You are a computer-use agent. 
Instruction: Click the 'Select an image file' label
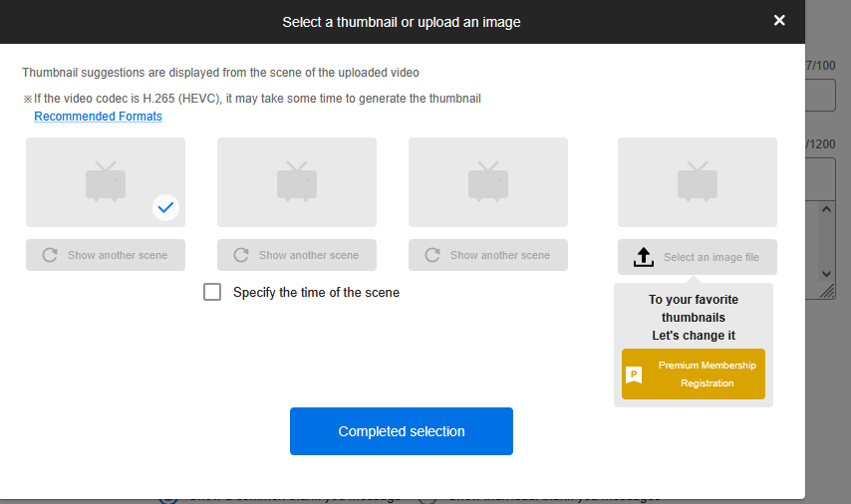[x=710, y=257]
